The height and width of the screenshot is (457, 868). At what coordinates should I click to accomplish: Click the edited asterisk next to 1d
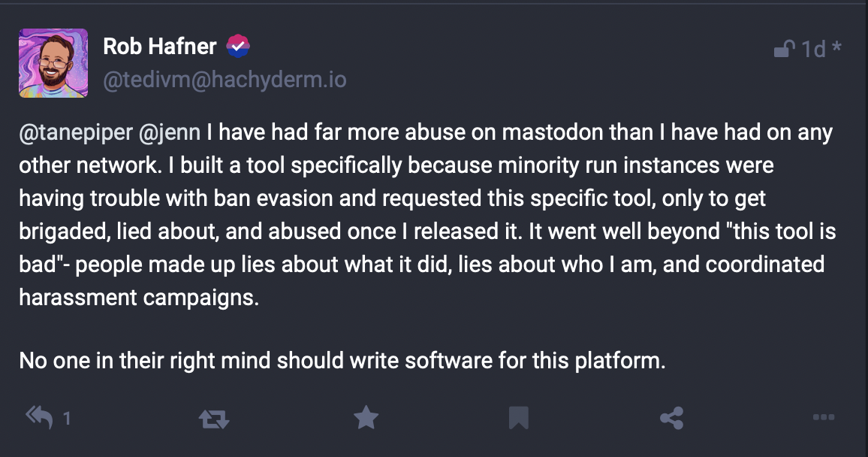click(x=837, y=49)
